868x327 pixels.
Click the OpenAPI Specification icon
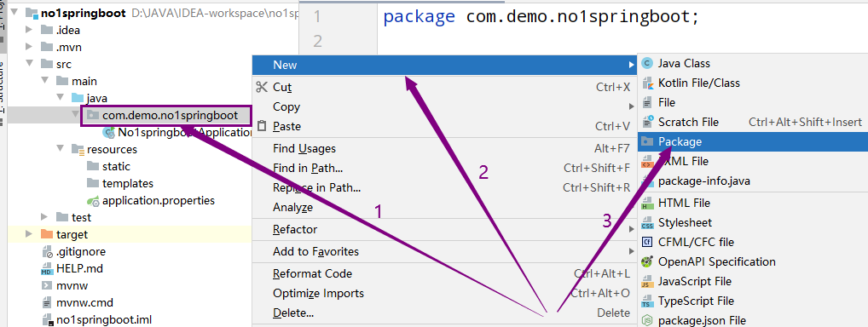[646, 261]
